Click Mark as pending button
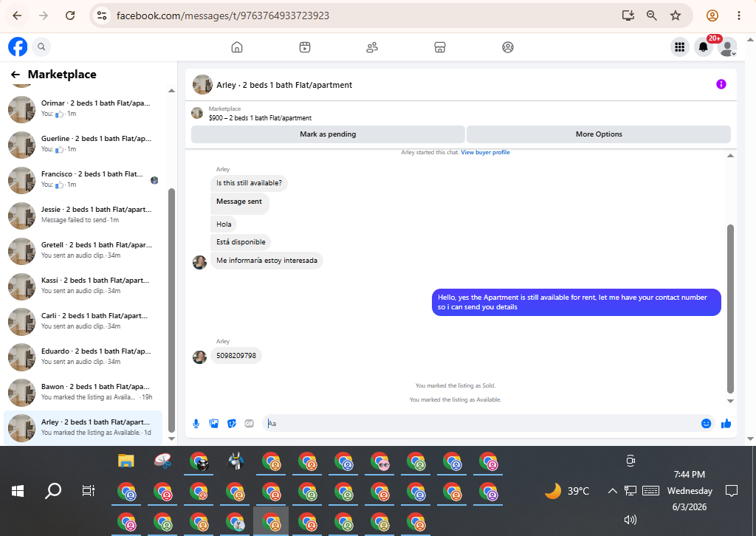The height and width of the screenshot is (536, 756). [x=328, y=134]
